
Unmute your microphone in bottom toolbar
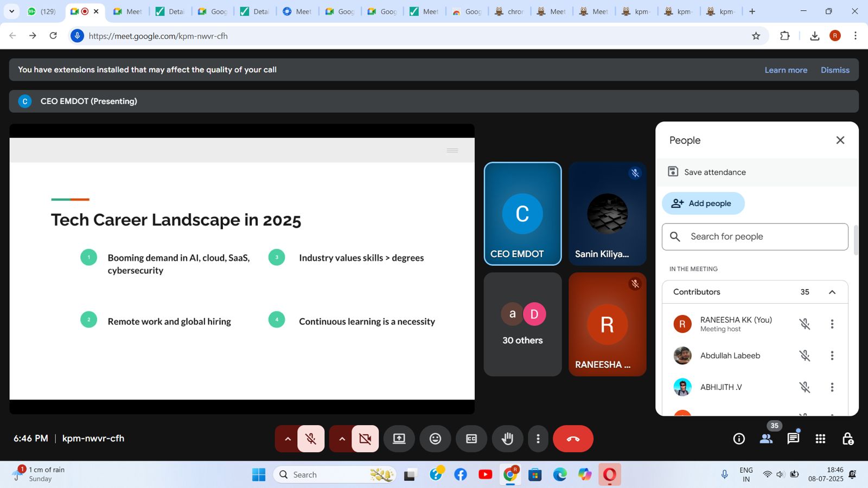tap(311, 439)
